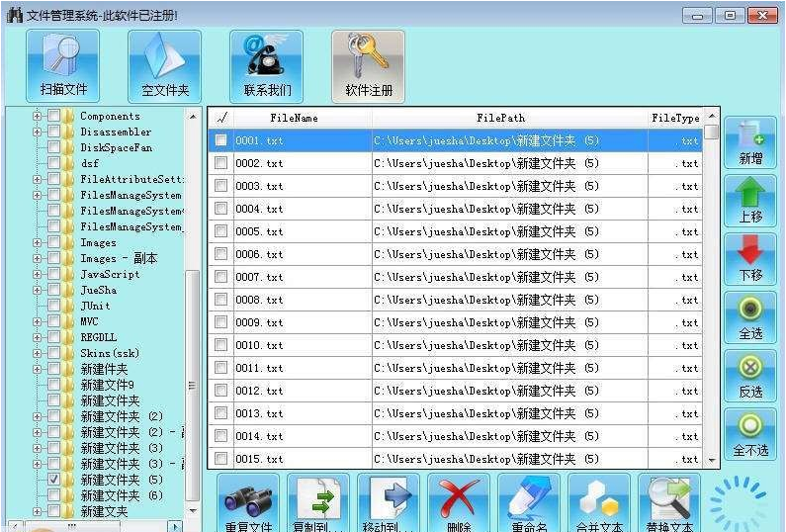Open 联系我们 contact us telephone icon
Image resolution: width=786 pixels, height=532 pixels.
tap(267, 65)
